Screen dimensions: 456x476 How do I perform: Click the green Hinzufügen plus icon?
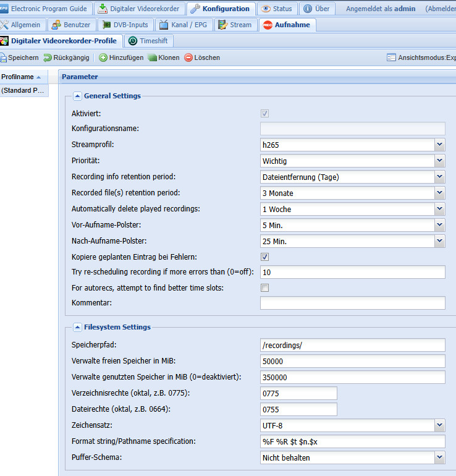tap(103, 57)
